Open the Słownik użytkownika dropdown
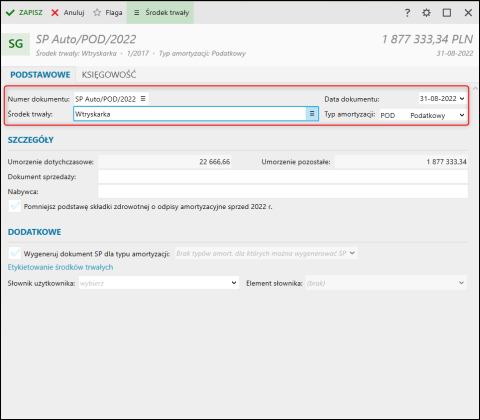Image resolution: width=480 pixels, height=420 pixels. 234,283
